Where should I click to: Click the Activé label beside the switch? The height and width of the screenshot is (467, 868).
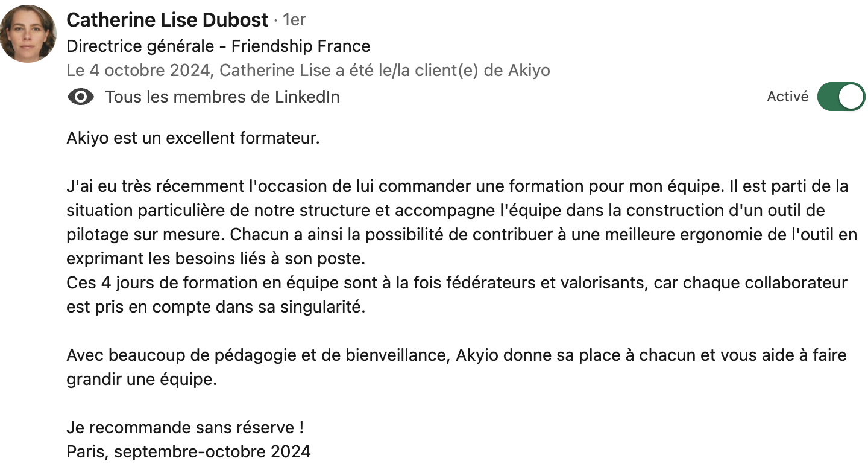787,97
